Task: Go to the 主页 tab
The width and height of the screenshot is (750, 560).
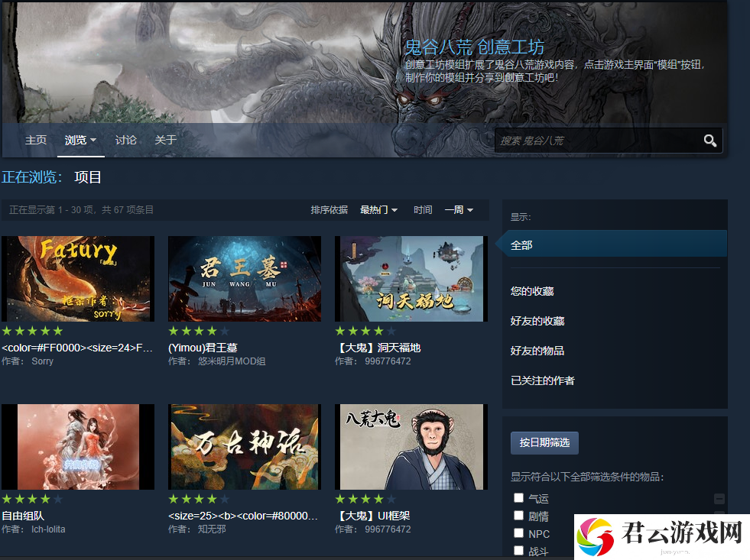Action: 36,140
